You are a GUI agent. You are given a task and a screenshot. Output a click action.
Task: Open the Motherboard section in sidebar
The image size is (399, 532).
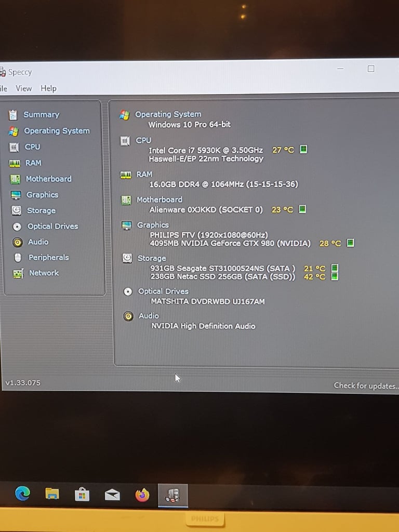[49, 179]
